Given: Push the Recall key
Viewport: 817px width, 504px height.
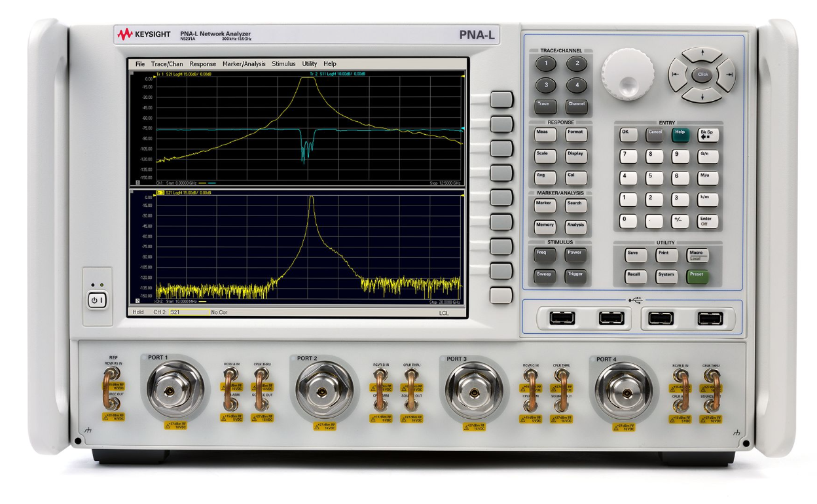Looking at the screenshot, I should (x=635, y=277).
